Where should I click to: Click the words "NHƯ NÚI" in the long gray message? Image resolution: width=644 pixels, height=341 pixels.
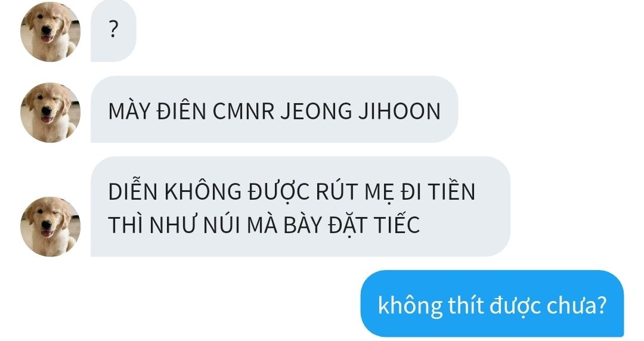coord(194,225)
